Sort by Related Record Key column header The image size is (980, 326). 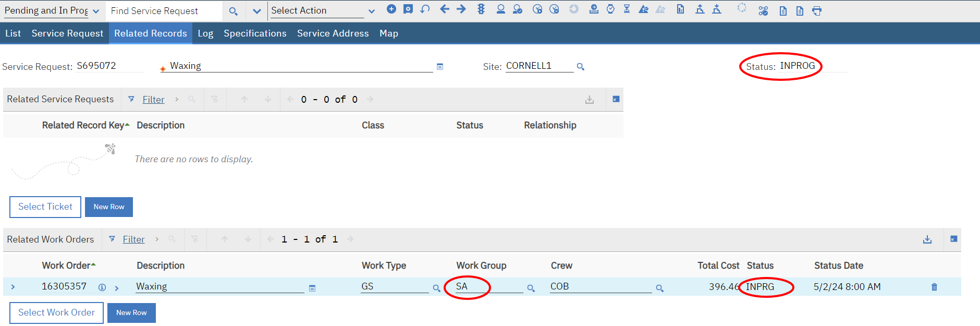coord(83,125)
